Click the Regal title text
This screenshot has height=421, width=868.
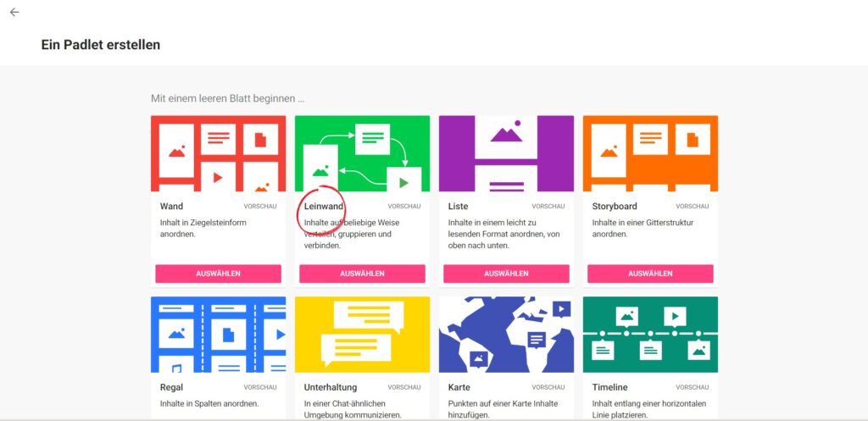click(171, 387)
